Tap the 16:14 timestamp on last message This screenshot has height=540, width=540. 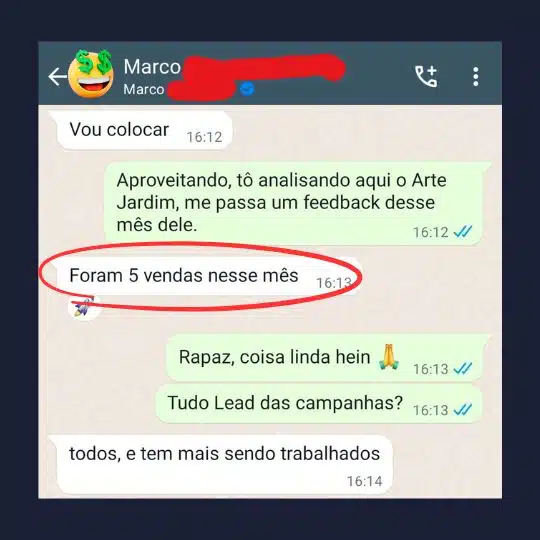coord(364,481)
